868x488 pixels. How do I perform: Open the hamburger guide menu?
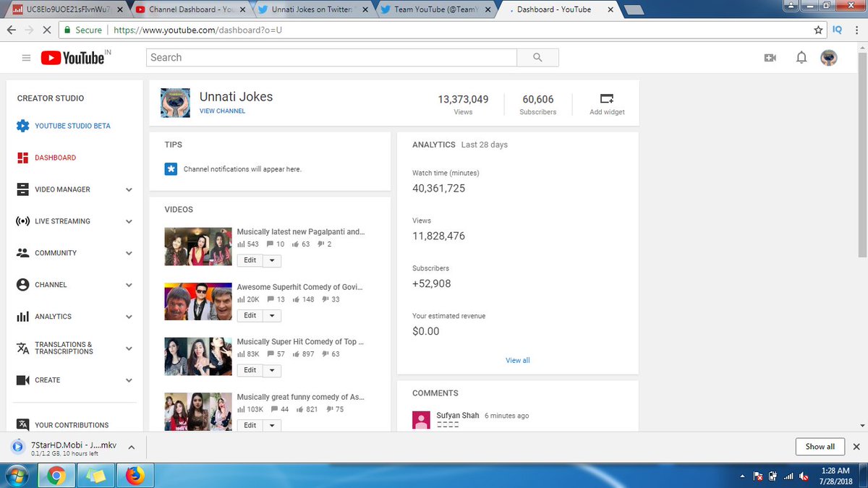point(26,58)
